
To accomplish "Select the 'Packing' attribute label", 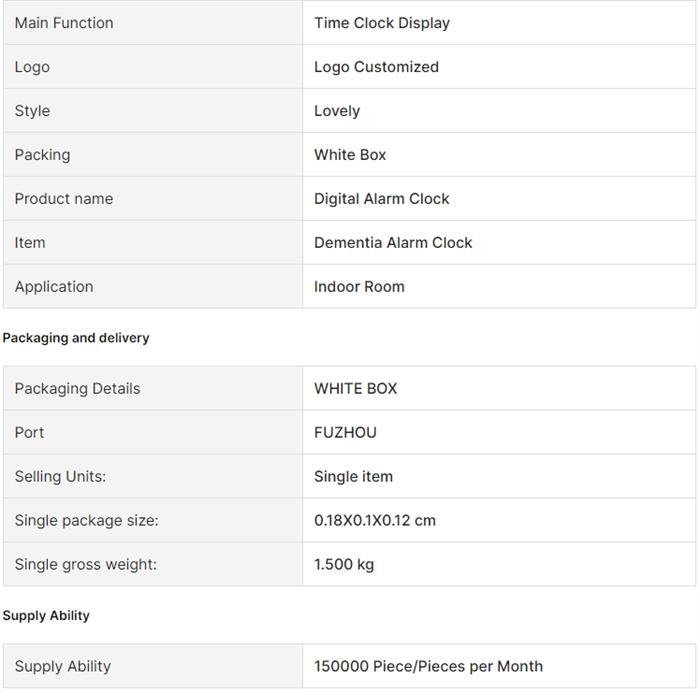I will pos(42,155).
